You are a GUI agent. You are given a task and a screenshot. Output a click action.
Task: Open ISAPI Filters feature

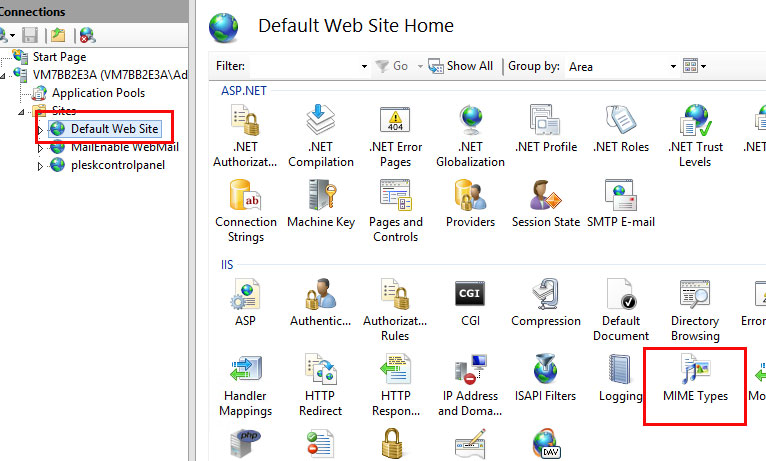tap(545, 378)
